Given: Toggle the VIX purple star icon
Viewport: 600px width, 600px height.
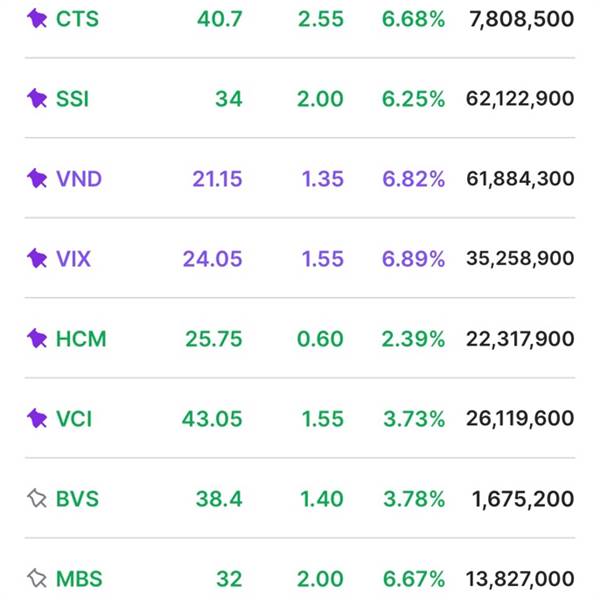Looking at the screenshot, I should (37, 258).
